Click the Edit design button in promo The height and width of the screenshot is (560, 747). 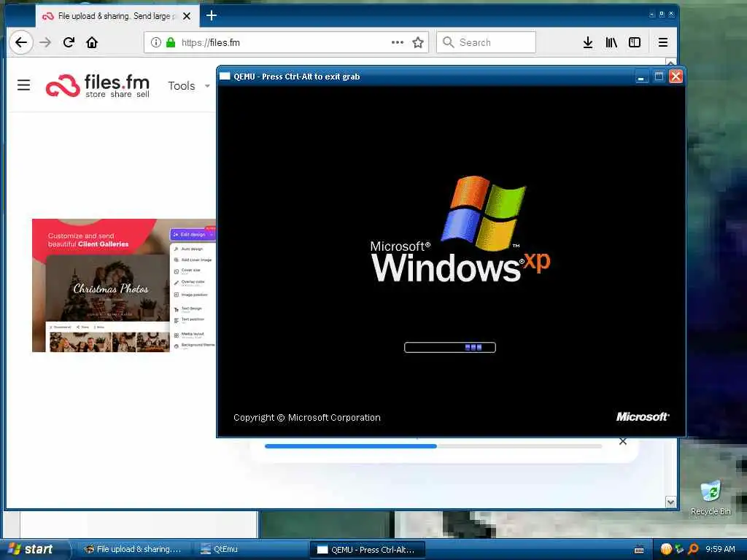(x=193, y=234)
